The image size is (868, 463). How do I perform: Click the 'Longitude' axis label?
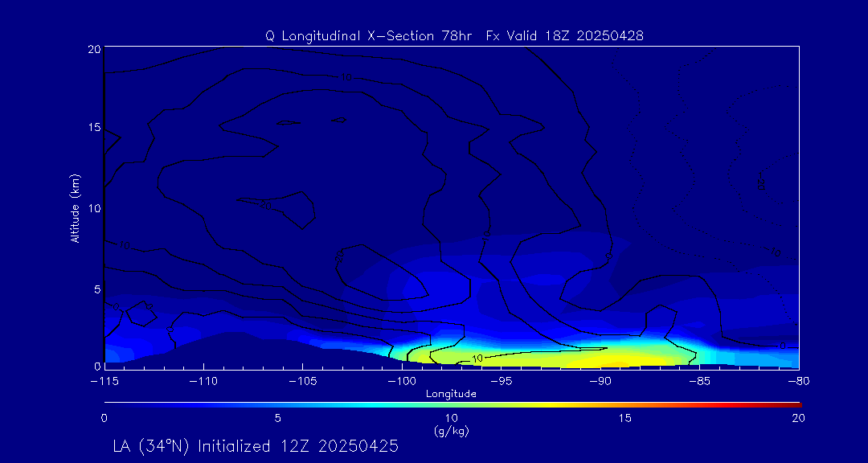pos(451,395)
